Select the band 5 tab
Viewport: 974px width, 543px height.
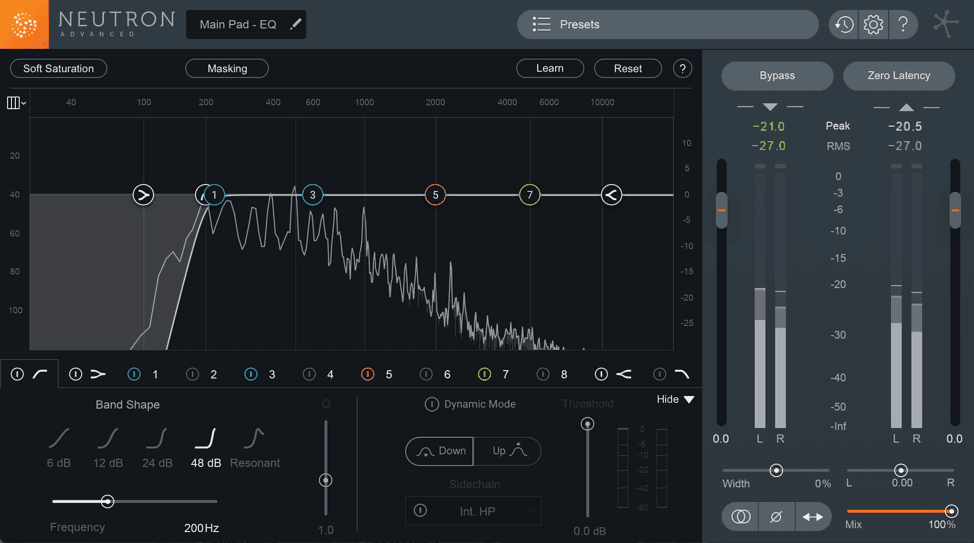388,375
